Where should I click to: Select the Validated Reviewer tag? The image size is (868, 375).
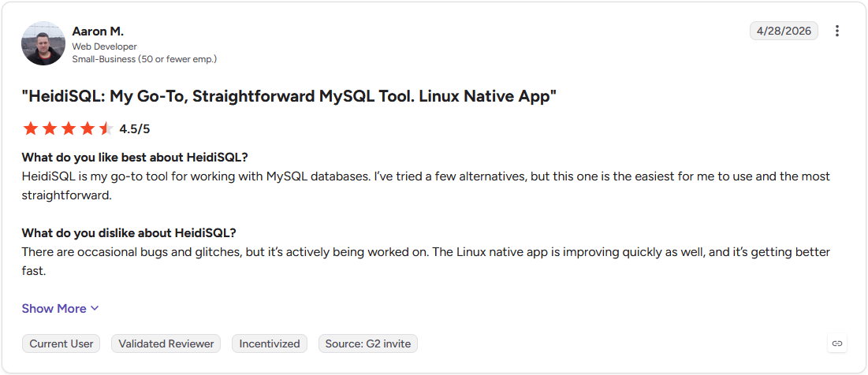coord(166,343)
